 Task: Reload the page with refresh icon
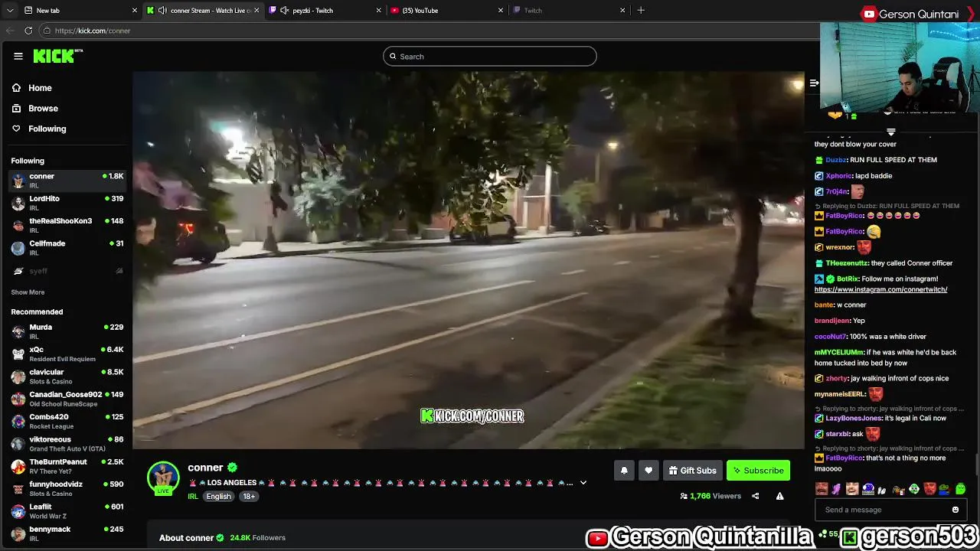(x=28, y=31)
